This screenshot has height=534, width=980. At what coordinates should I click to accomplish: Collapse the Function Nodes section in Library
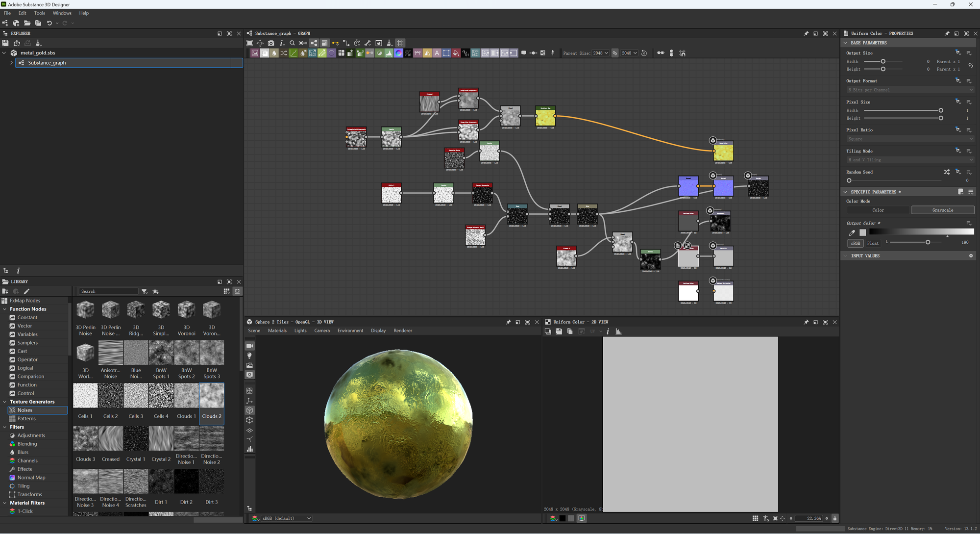pos(5,309)
